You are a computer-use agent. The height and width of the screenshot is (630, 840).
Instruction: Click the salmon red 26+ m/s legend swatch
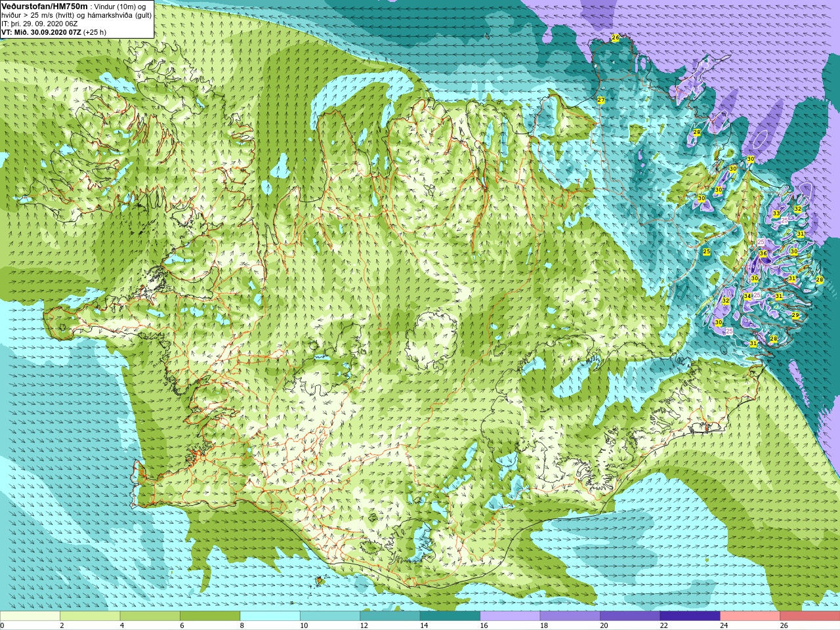click(810, 616)
